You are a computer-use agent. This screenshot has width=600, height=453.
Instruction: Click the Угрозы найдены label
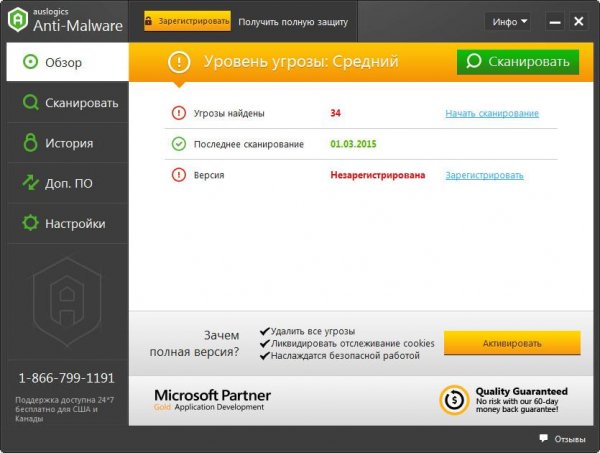click(x=229, y=114)
